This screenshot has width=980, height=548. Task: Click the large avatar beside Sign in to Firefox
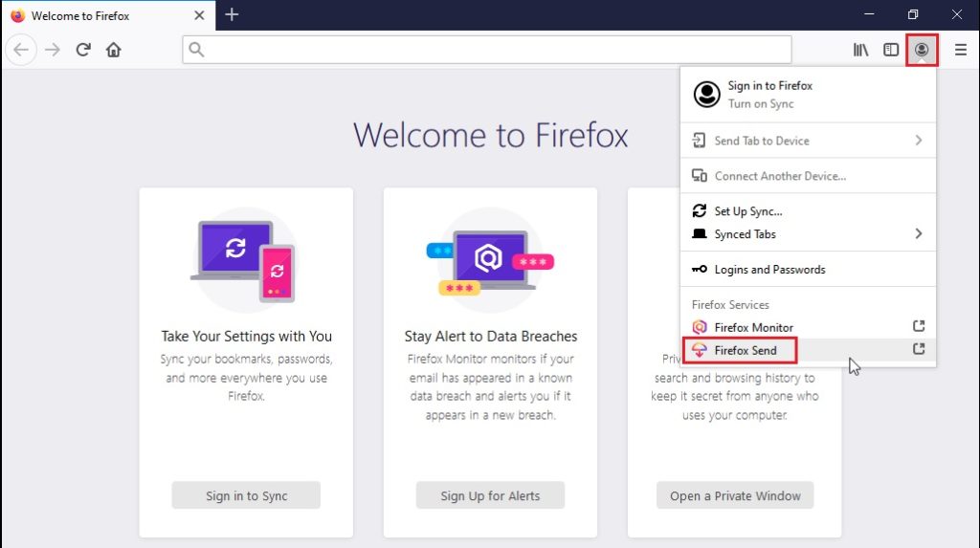[x=707, y=95]
